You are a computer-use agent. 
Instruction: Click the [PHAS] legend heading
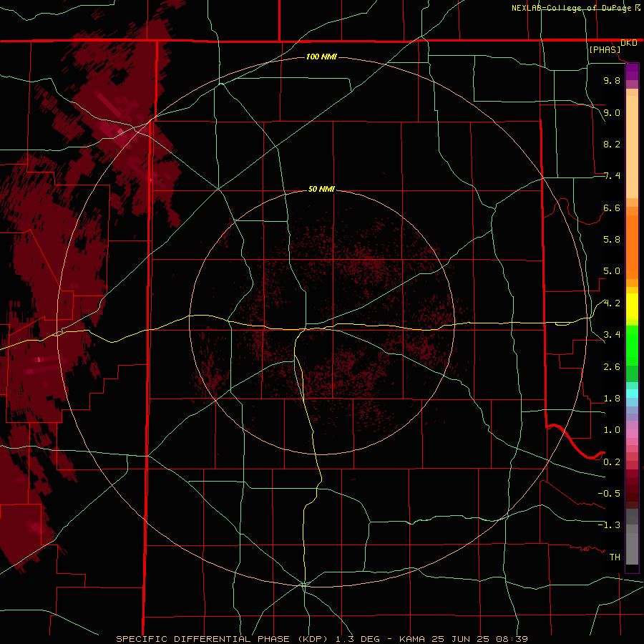(x=605, y=49)
